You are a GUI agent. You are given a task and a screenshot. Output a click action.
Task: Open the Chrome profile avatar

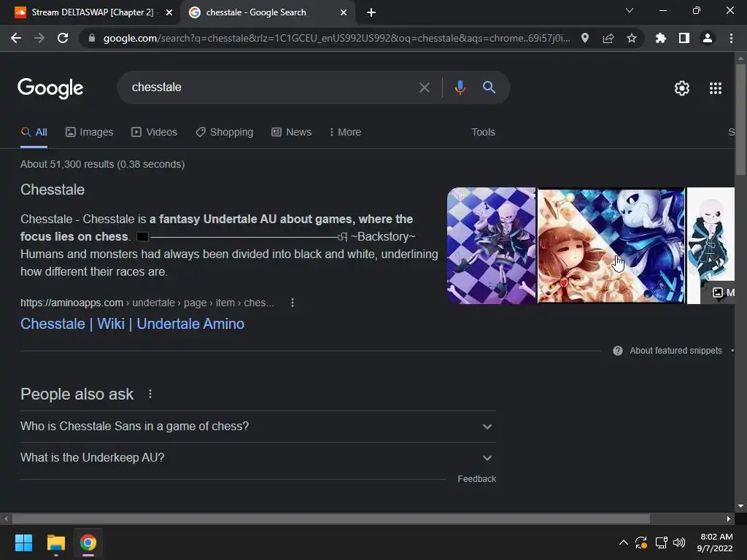(x=708, y=38)
